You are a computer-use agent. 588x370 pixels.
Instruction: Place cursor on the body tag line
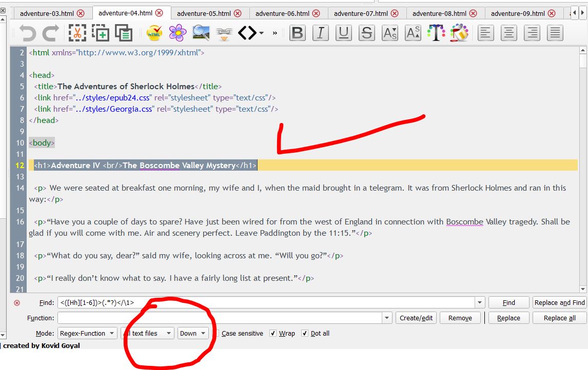tap(42, 142)
